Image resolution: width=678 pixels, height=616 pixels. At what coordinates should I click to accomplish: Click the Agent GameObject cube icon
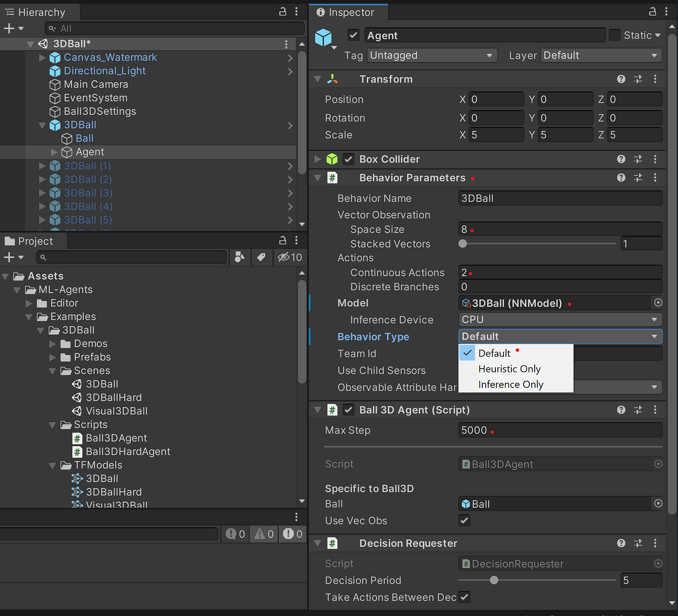coord(324,37)
